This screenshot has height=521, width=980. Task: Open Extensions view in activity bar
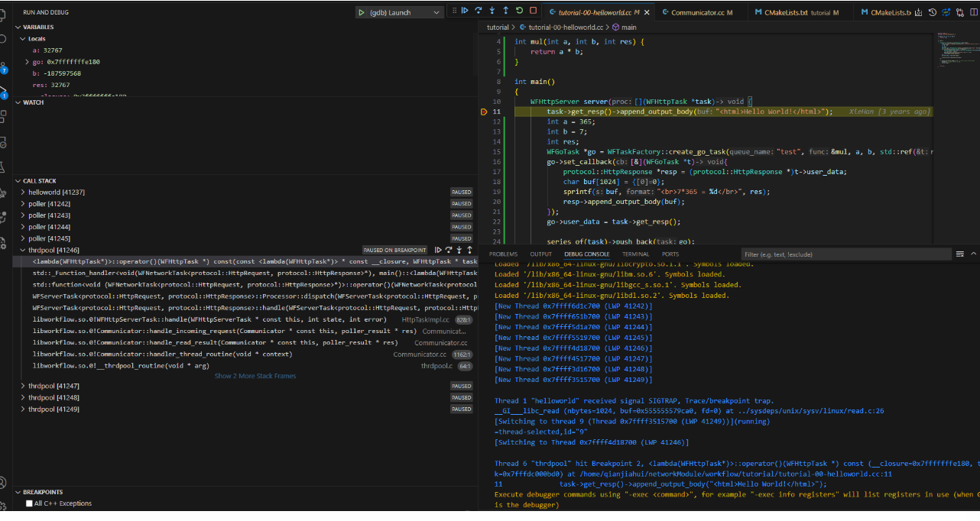(x=3, y=117)
